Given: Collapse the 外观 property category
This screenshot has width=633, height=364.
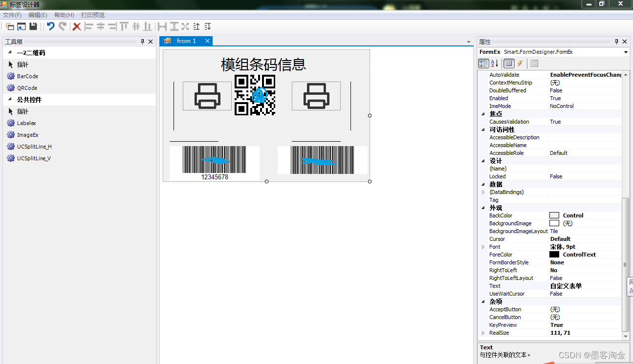Looking at the screenshot, I should tap(483, 208).
